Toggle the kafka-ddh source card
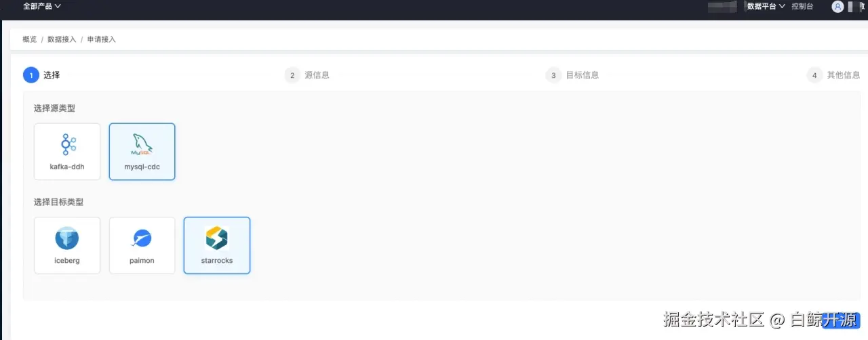Viewport: 868px width, 340px height. pyautogui.click(x=67, y=152)
